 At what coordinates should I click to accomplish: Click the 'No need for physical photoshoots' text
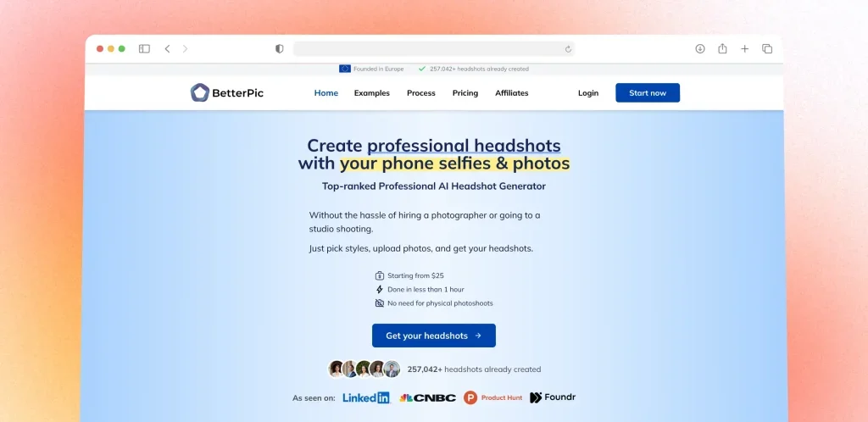coord(440,303)
